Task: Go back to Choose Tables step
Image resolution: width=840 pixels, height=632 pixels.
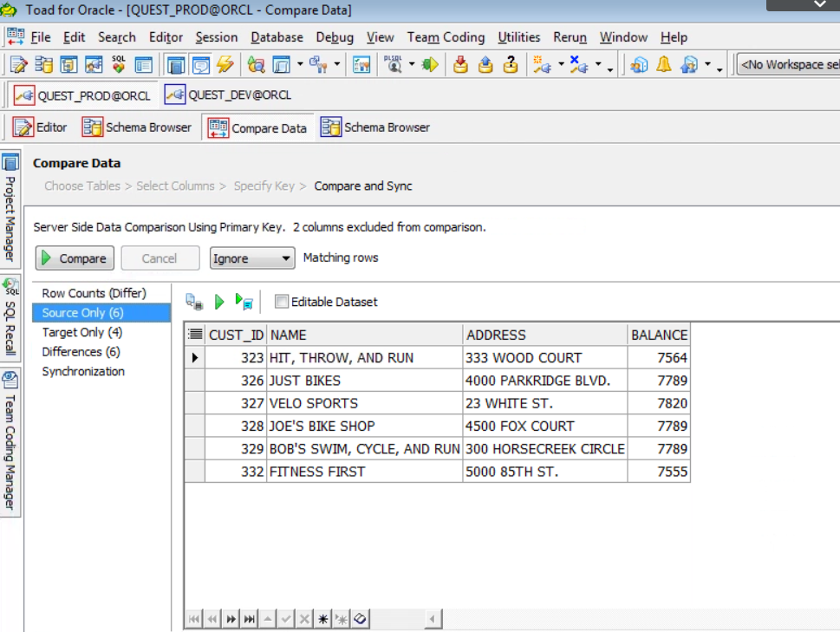Action: 82,186
